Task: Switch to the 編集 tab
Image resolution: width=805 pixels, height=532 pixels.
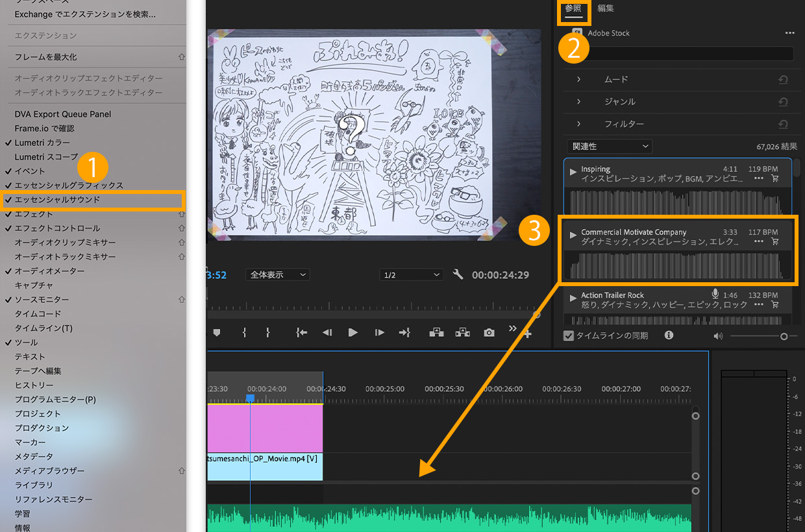Action: pyautogui.click(x=606, y=8)
